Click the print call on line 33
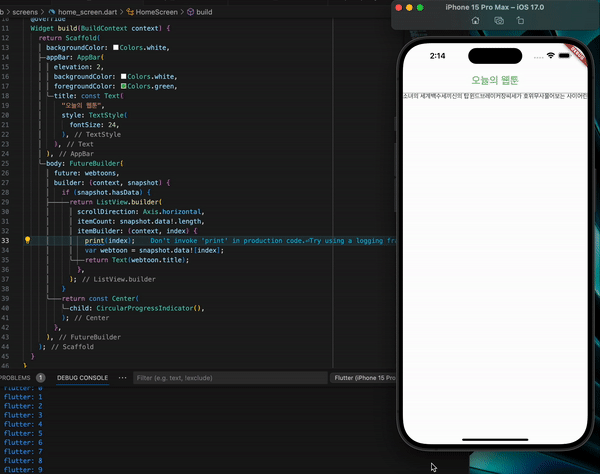 point(94,241)
